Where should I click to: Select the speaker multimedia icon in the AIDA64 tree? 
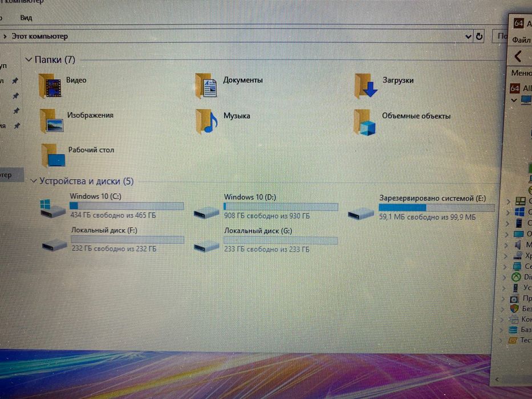(518, 245)
